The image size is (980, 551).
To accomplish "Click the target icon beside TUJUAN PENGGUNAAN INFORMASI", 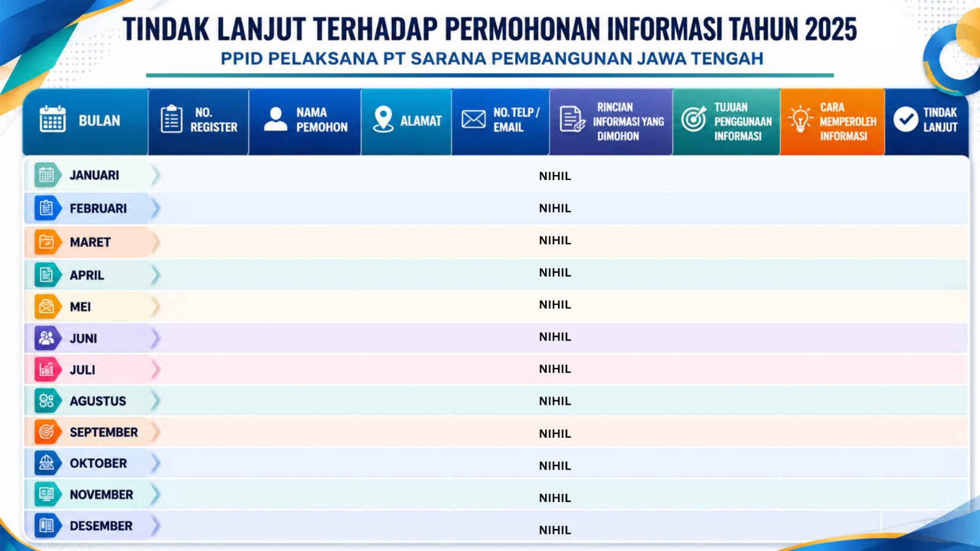I will [694, 119].
